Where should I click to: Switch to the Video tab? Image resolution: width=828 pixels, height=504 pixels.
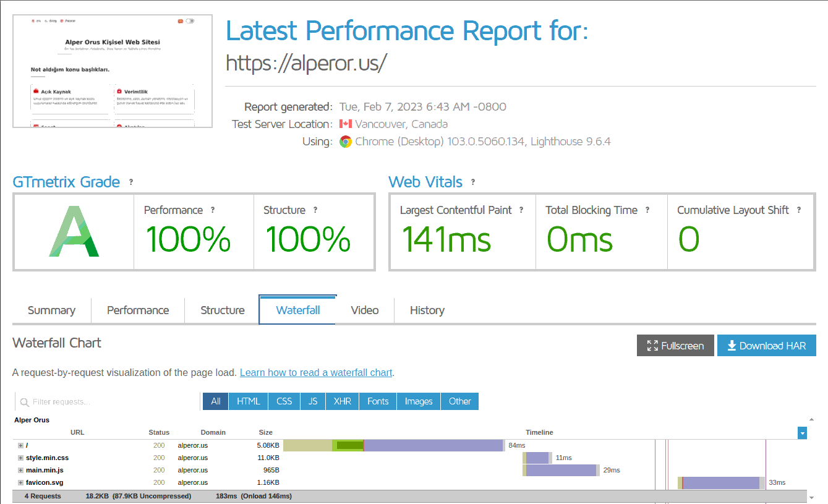[364, 310]
